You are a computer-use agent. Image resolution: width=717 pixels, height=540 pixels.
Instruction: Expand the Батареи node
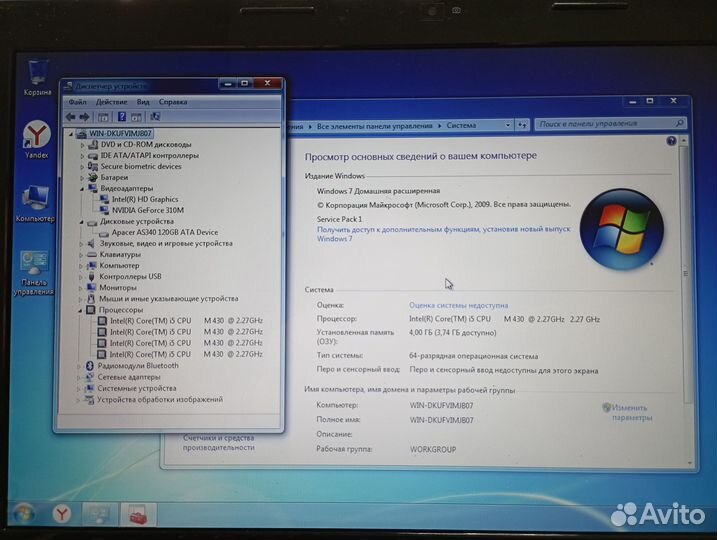tap(83, 178)
